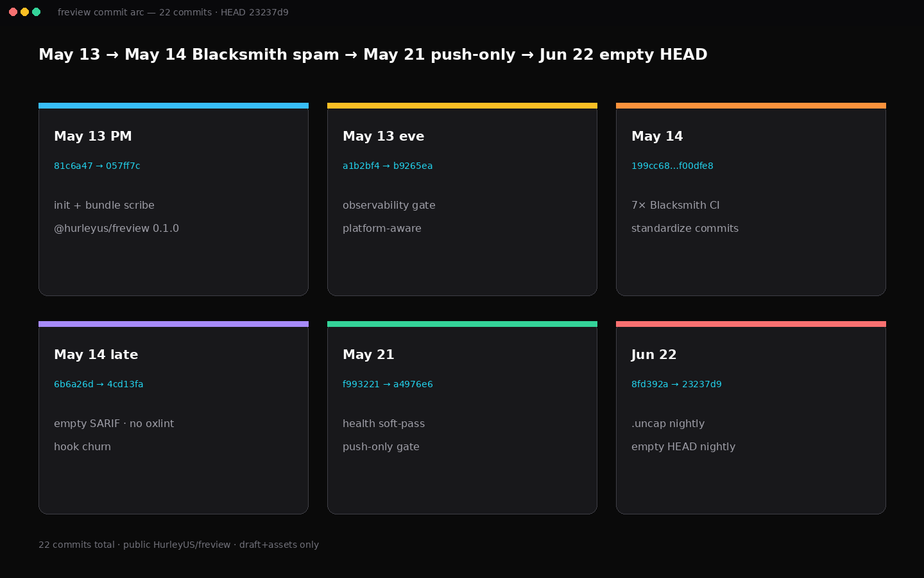Click the 'push-only gate' line
The image size is (924, 578).
pyautogui.click(x=381, y=447)
